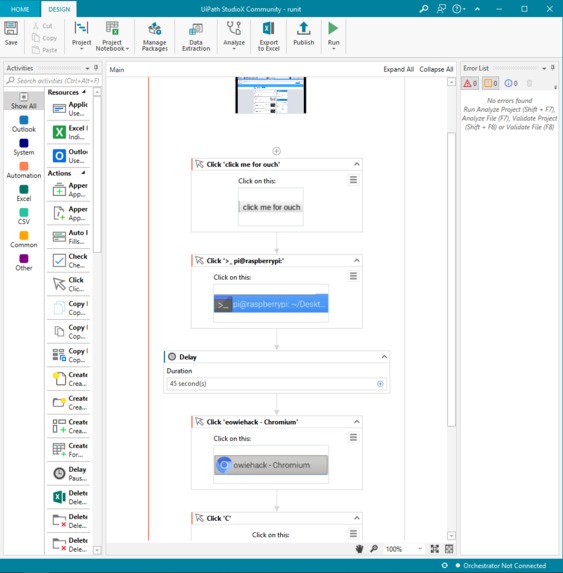Select the Check activity
Screen dimensions: 563x573
[x=69, y=260]
